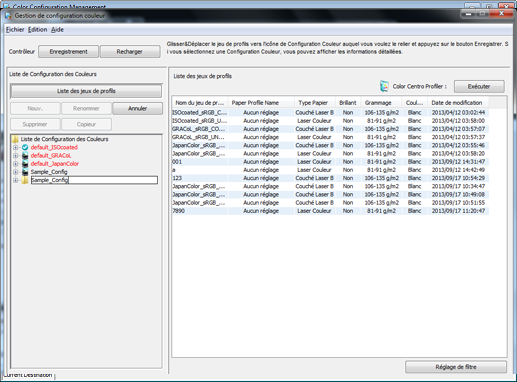This screenshot has width=517, height=382.
Task: Click the folder icon beside the edited Sample_Config
Action: pos(25,180)
